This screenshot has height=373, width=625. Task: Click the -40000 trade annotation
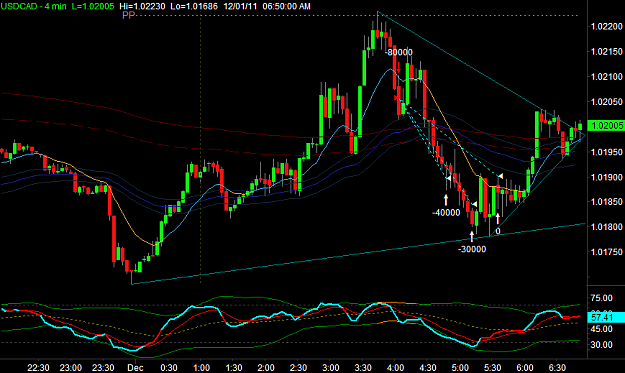click(446, 213)
